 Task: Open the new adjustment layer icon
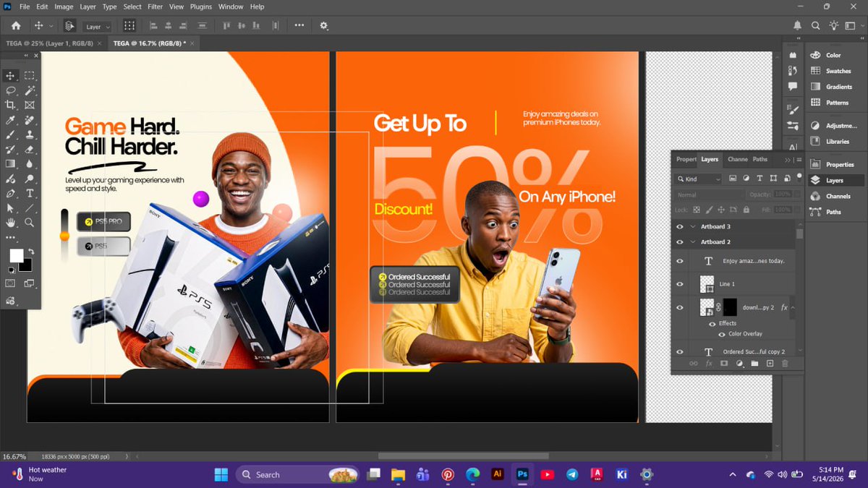739,363
